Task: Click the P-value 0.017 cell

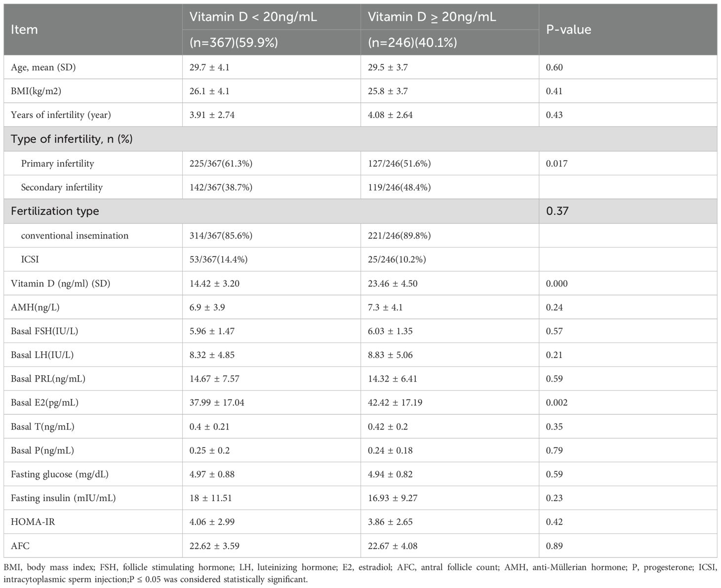Action: click(557, 163)
